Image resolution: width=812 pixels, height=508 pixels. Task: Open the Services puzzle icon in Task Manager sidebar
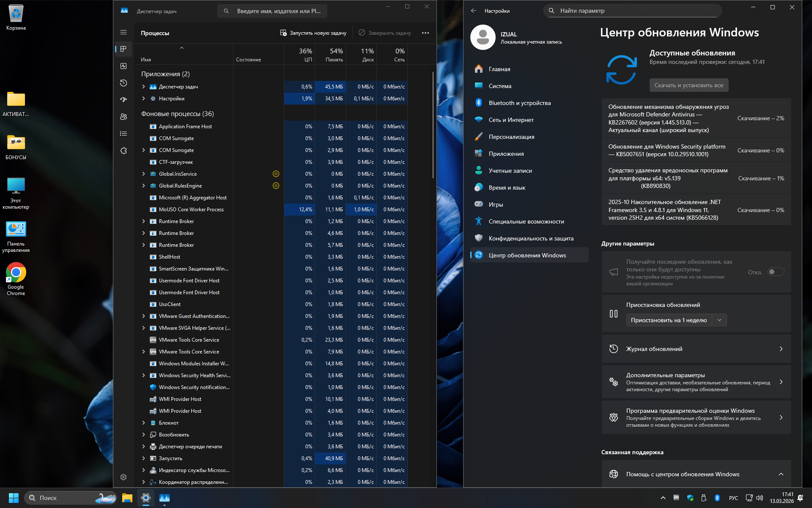(x=123, y=151)
